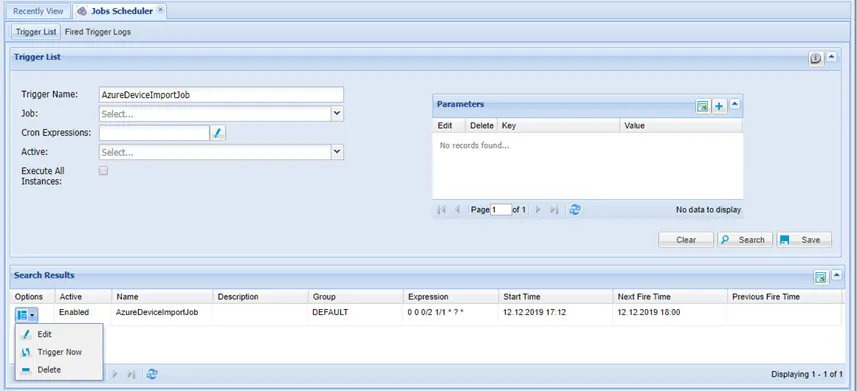
Task: Open the Active dropdown
Action: 337,152
